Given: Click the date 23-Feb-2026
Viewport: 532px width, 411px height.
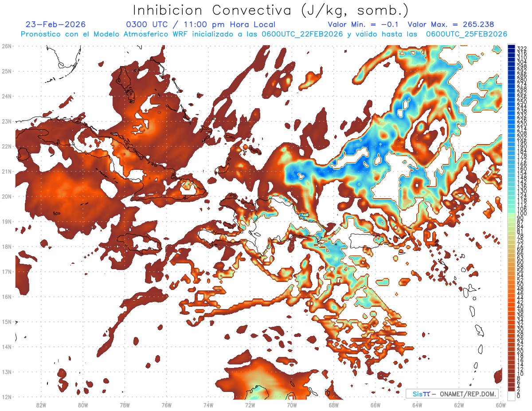Looking at the screenshot, I should pos(56,24).
